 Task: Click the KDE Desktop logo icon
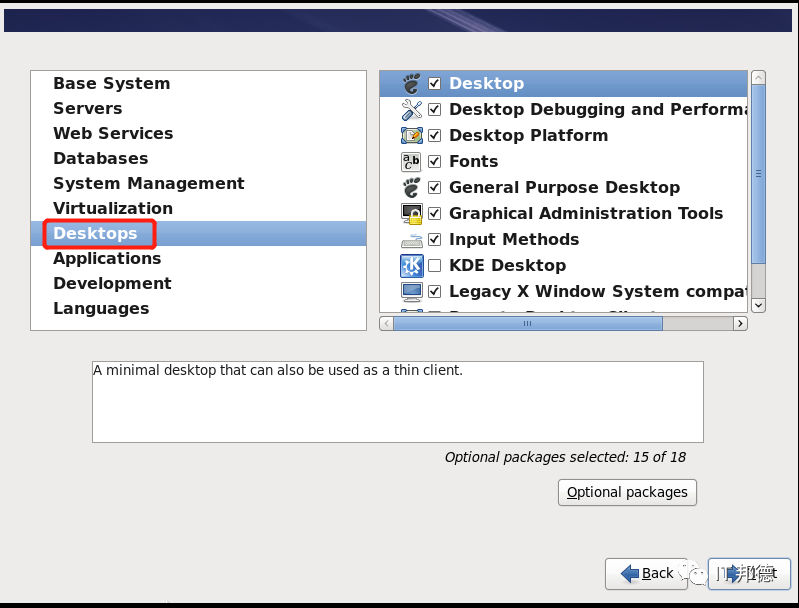[412, 265]
